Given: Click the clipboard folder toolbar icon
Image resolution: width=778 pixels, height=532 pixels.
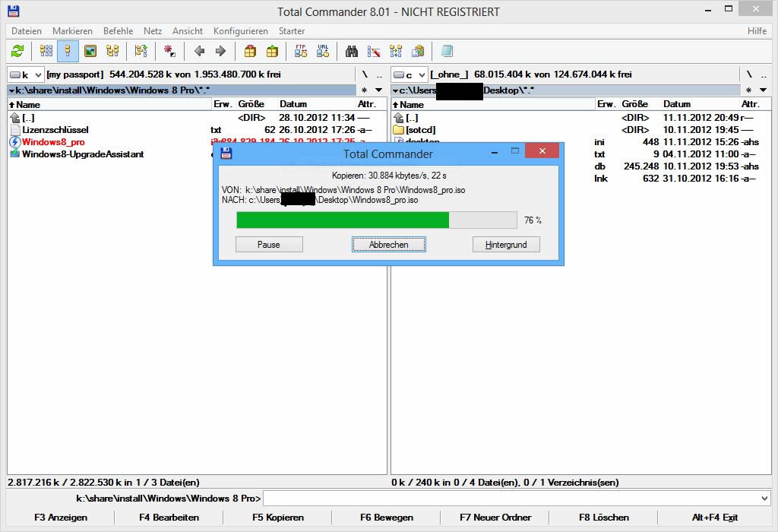Looking at the screenshot, I should point(418,51).
